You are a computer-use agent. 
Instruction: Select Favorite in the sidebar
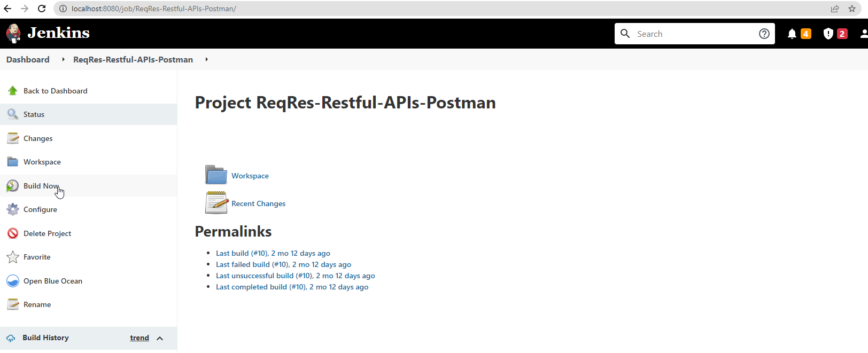click(x=88, y=257)
